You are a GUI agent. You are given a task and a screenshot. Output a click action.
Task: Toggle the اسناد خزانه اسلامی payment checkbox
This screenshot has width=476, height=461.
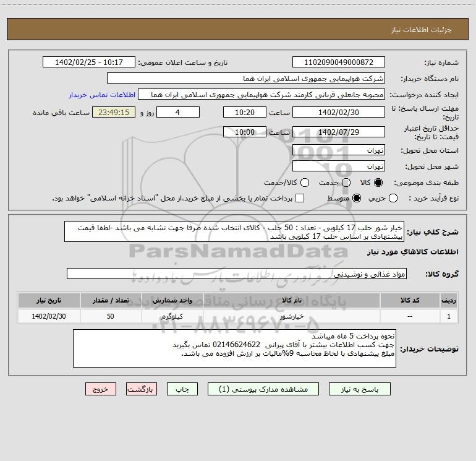pyautogui.click(x=300, y=198)
